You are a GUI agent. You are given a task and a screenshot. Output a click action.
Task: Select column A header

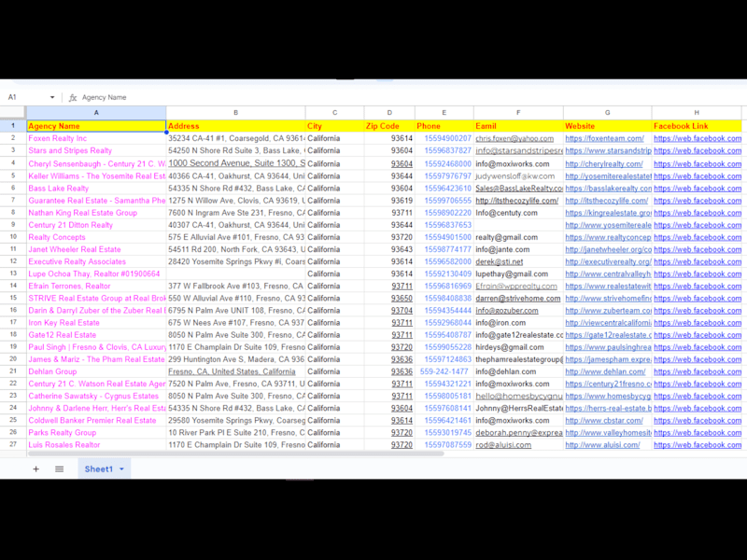96,113
